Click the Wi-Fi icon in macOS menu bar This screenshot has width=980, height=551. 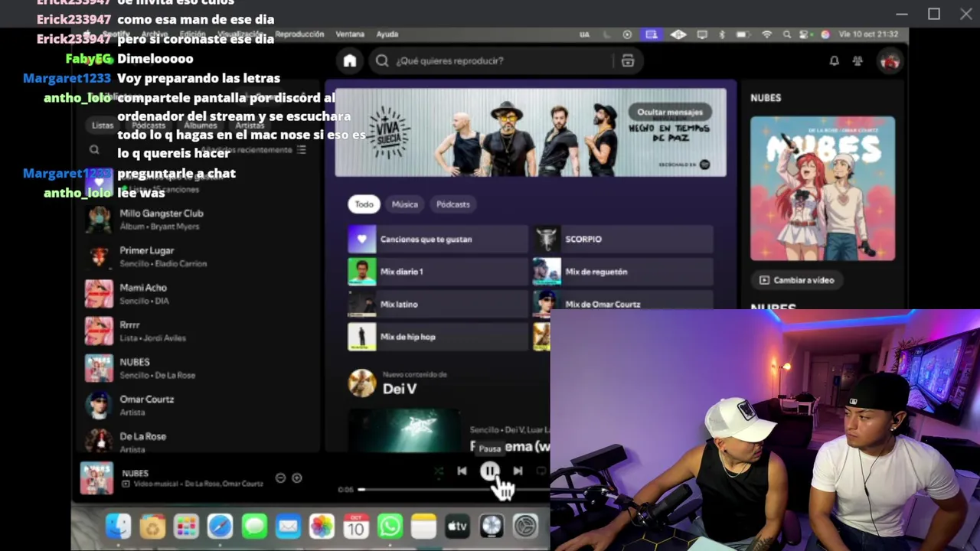point(766,34)
